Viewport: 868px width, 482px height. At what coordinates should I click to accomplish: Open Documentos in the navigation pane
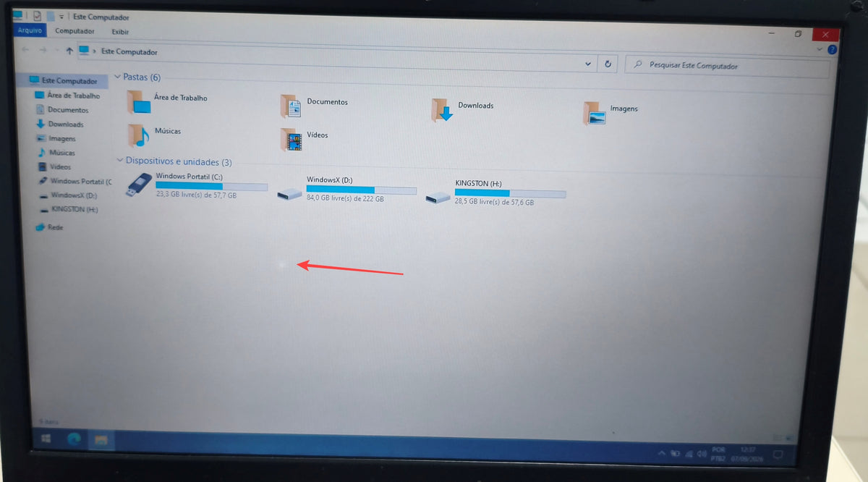click(x=63, y=110)
